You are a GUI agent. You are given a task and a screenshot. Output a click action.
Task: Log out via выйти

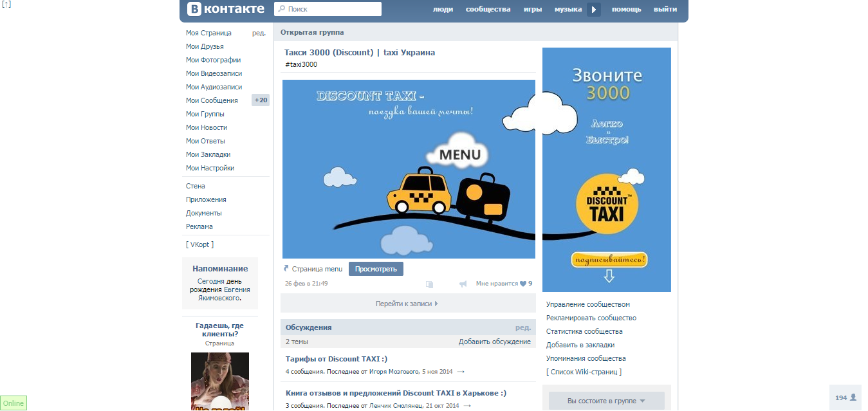(665, 9)
